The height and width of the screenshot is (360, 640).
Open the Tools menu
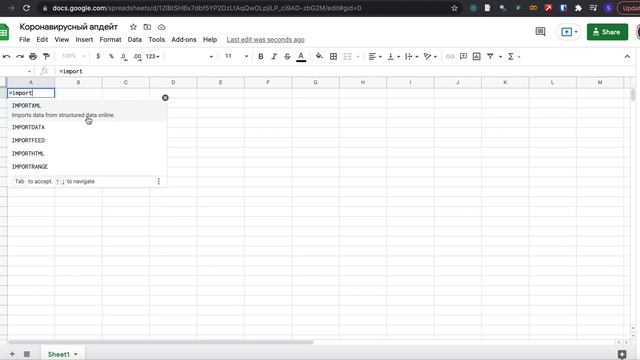pyautogui.click(x=157, y=40)
